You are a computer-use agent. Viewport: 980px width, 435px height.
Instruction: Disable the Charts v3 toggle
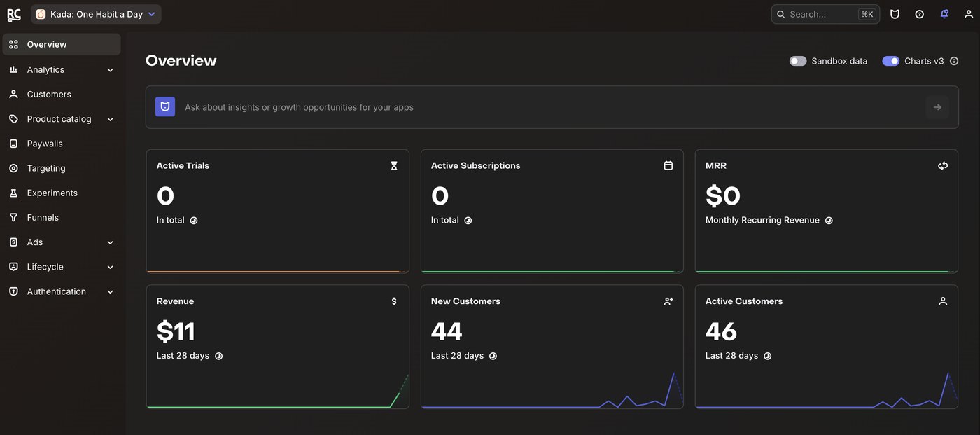891,61
